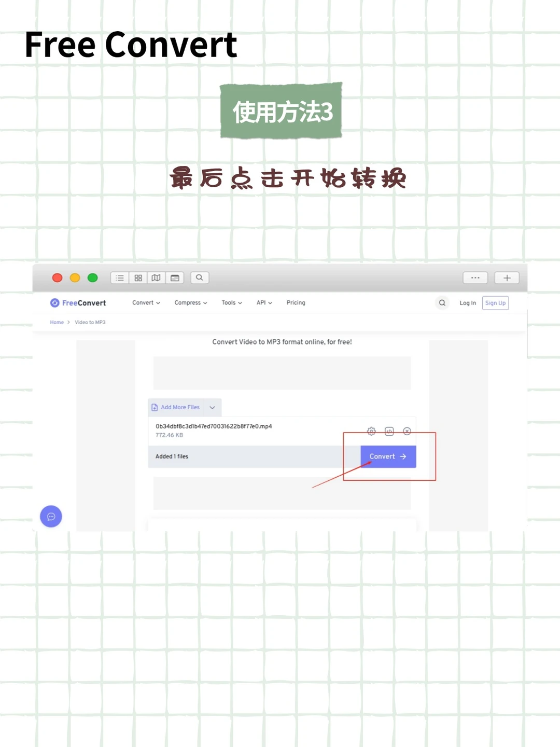Click the yellow minimize window button
This screenshot has height=747, width=560.
tap(75, 278)
